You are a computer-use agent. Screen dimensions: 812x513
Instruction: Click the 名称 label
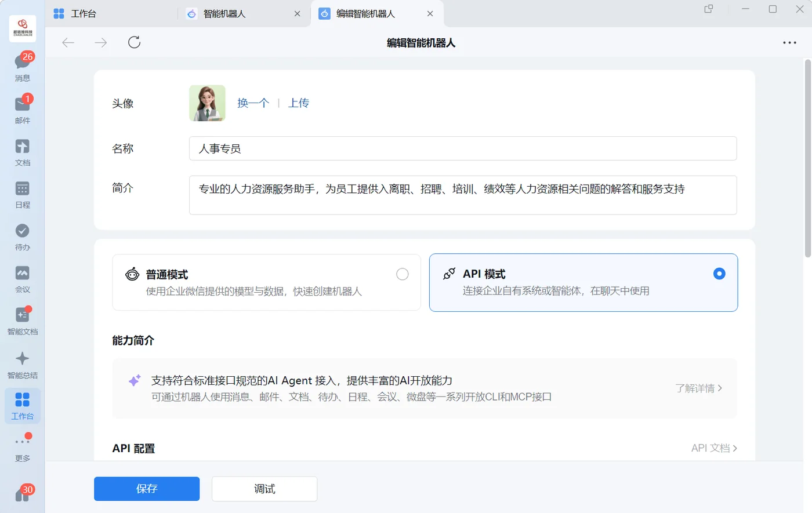(122, 149)
